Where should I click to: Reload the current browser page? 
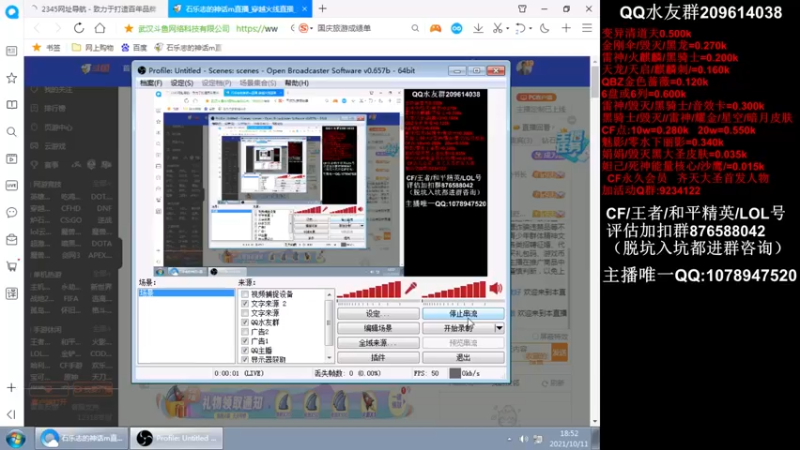click(79, 28)
